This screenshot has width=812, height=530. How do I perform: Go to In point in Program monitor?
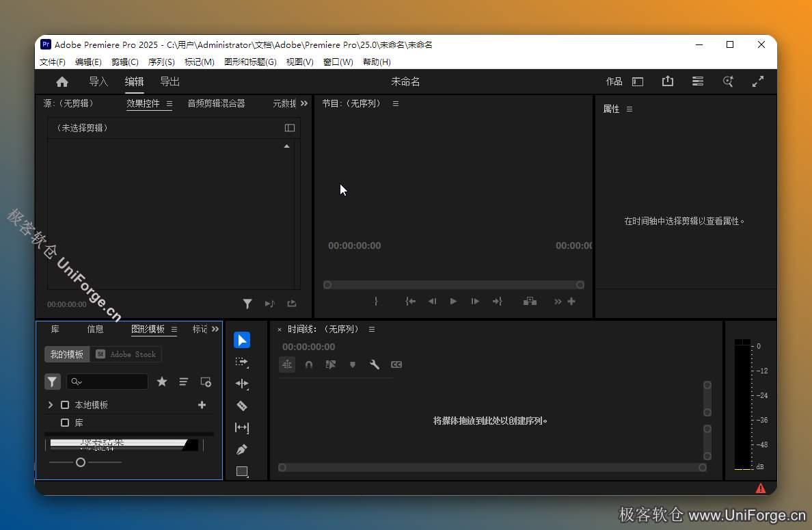pyautogui.click(x=410, y=301)
